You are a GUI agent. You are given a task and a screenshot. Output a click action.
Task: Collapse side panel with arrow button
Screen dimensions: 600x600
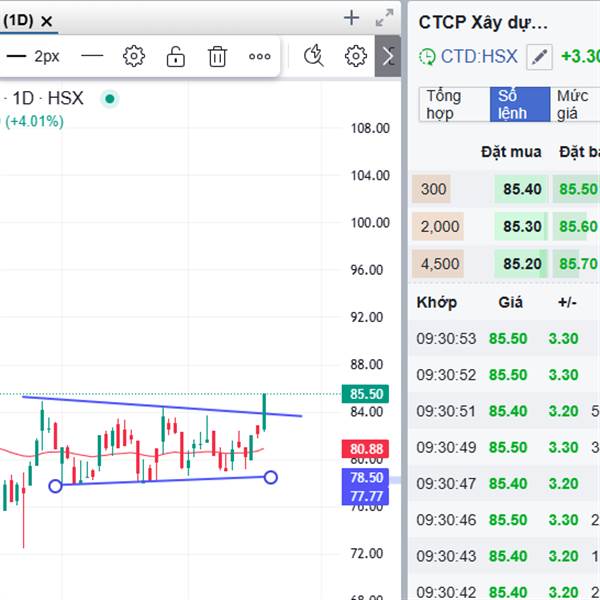pos(388,57)
